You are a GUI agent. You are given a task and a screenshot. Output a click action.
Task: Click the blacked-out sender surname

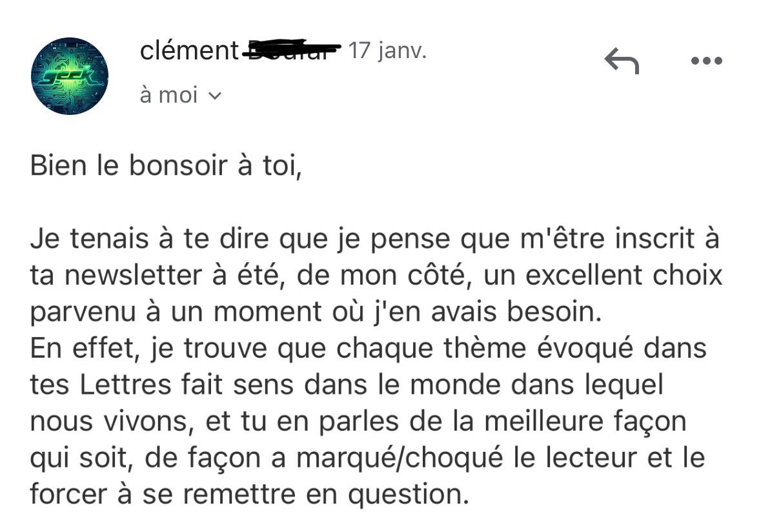click(x=290, y=50)
